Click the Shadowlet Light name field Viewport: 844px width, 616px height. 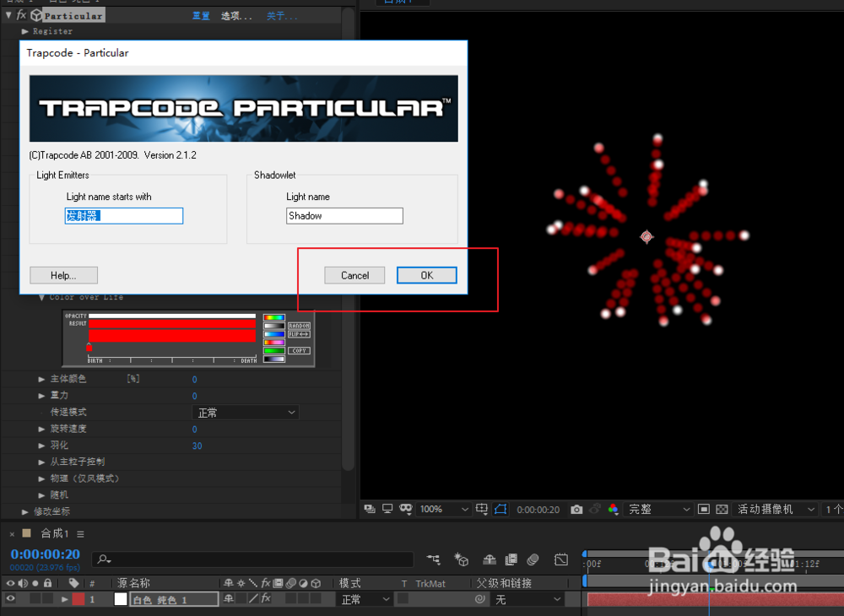point(344,216)
